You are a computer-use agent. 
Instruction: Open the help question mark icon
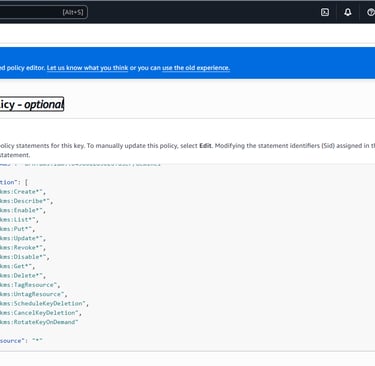pos(371,12)
